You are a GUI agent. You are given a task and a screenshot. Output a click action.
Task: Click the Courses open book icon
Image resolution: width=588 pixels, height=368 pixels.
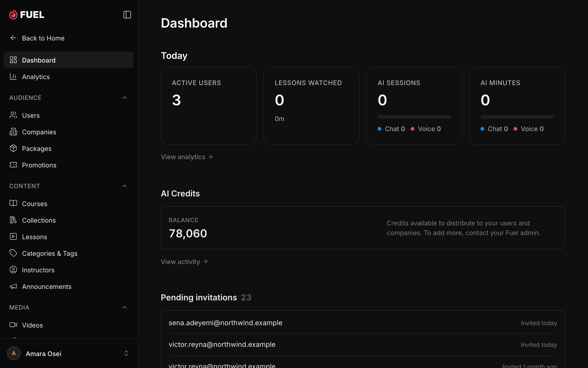click(13, 203)
